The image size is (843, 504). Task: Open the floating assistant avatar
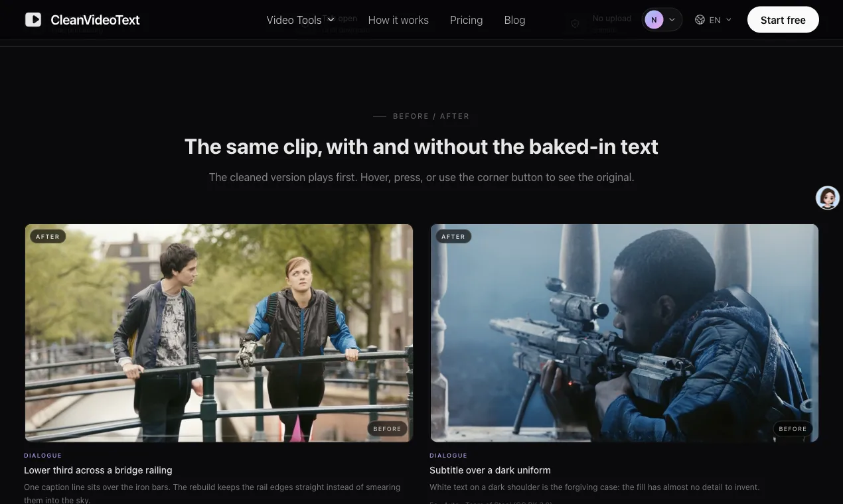[828, 198]
